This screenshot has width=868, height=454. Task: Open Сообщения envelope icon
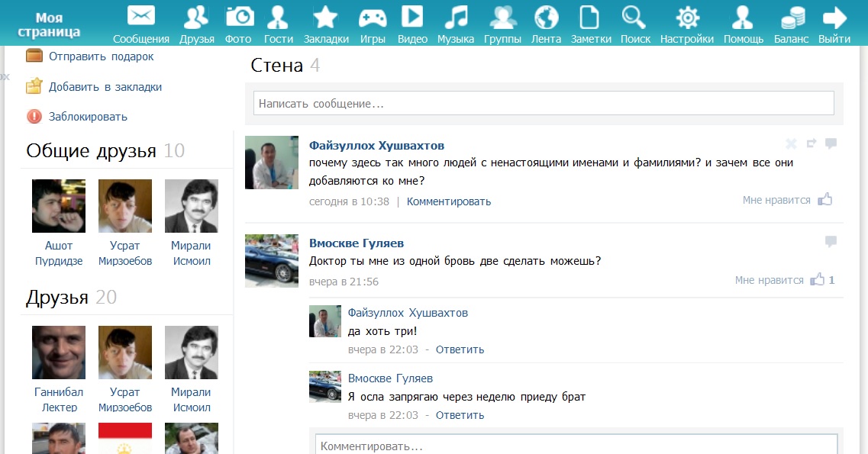coord(141,15)
